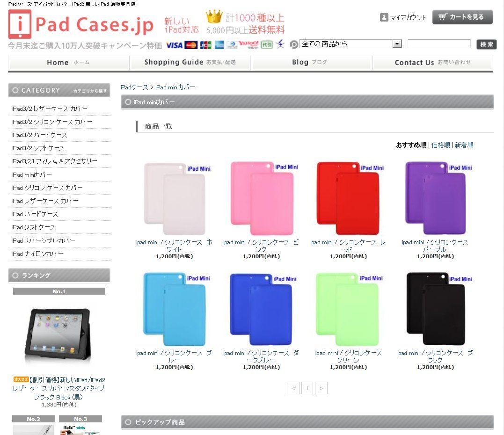Click the MasterCard payment icon
Image resolution: width=504 pixels, height=435 pixels.
pyautogui.click(x=191, y=45)
